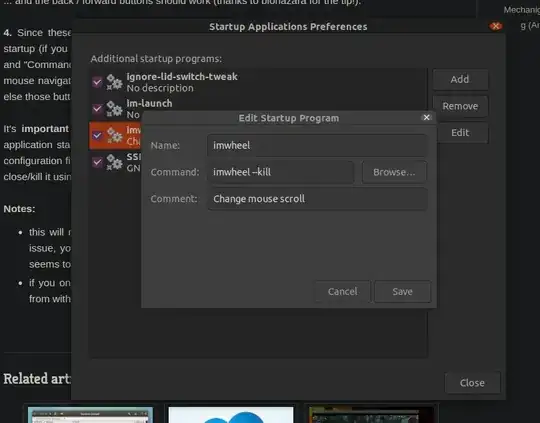Close the Edit Startup Program dialog
The image size is (540, 423).
[x=426, y=117]
